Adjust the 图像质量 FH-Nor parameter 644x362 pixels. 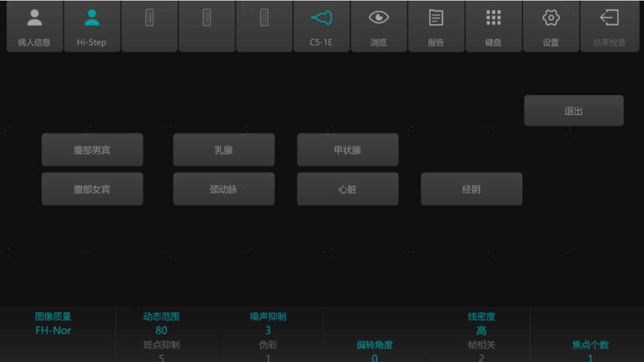(53, 324)
